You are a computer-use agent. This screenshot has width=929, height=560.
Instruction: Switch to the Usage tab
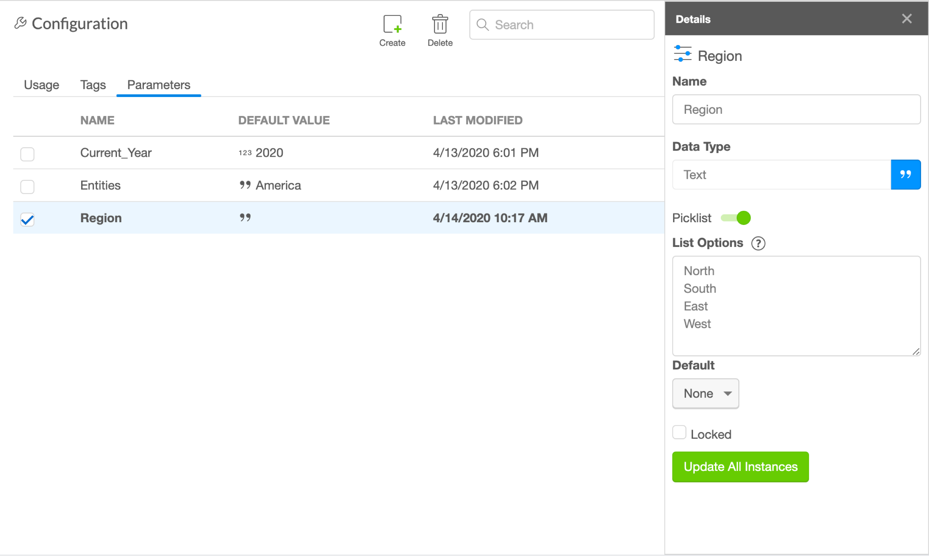click(x=42, y=85)
